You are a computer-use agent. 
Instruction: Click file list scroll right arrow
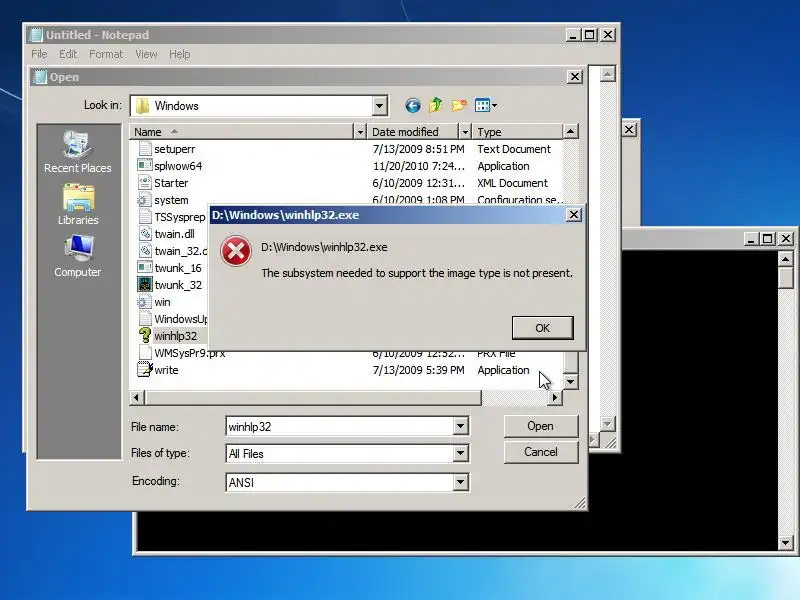[x=555, y=397]
